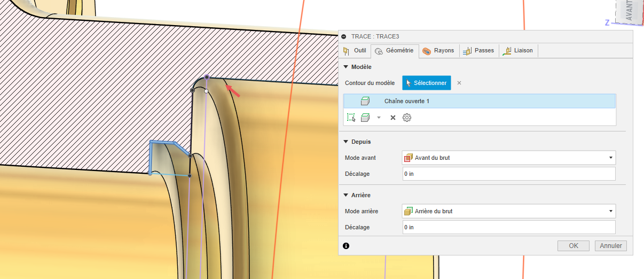Click the Sélectionner contour button
Viewport: 644px width, 279px height.
(x=427, y=83)
